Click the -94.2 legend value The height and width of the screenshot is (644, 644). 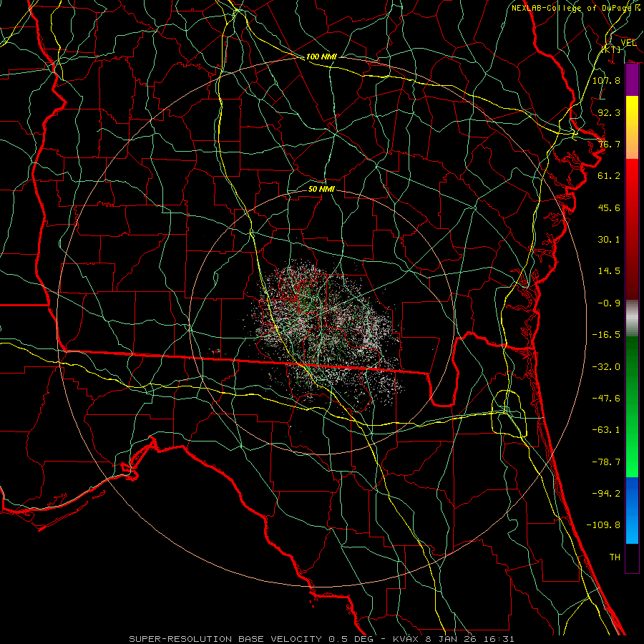606,494
